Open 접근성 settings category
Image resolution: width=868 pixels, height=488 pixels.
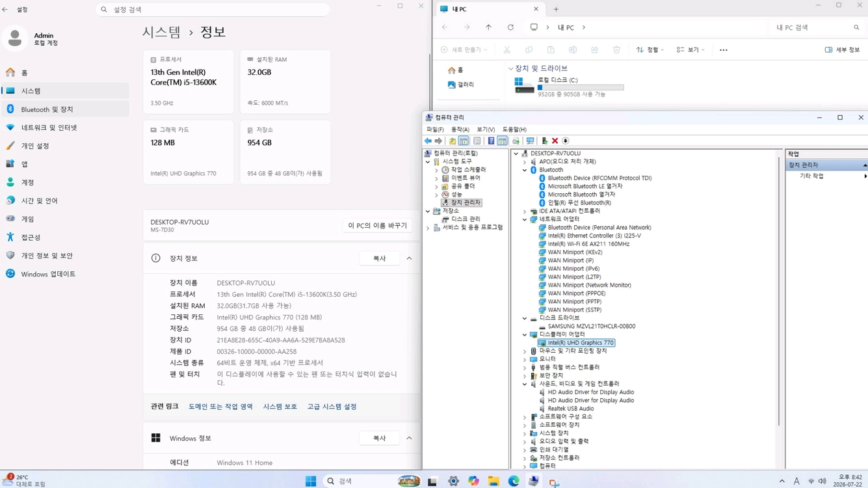[x=65, y=237]
